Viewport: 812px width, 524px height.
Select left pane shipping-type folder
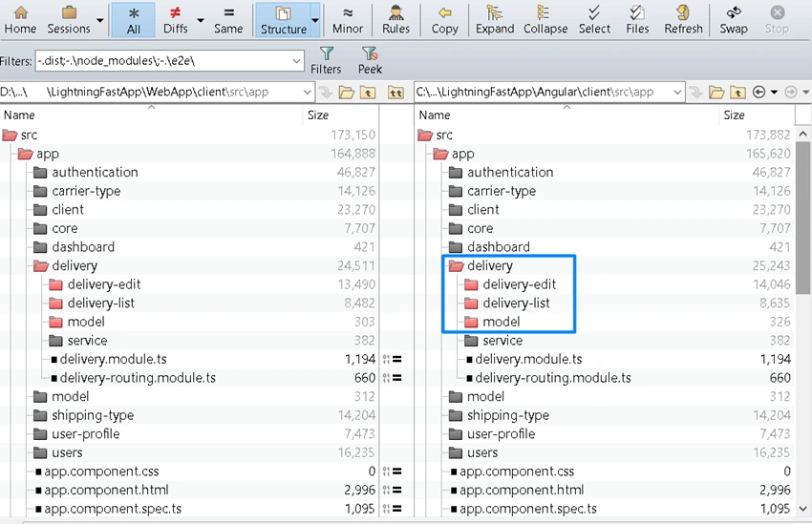pyautogui.click(x=93, y=415)
